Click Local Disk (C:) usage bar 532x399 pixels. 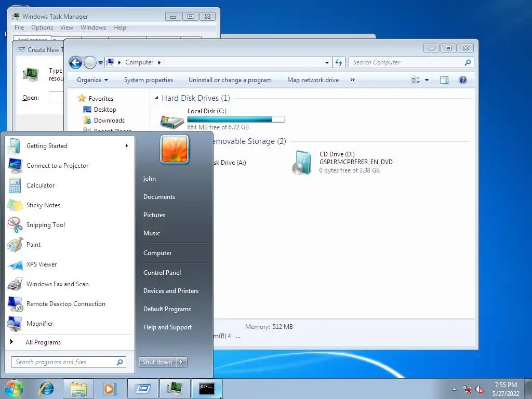coord(236,119)
